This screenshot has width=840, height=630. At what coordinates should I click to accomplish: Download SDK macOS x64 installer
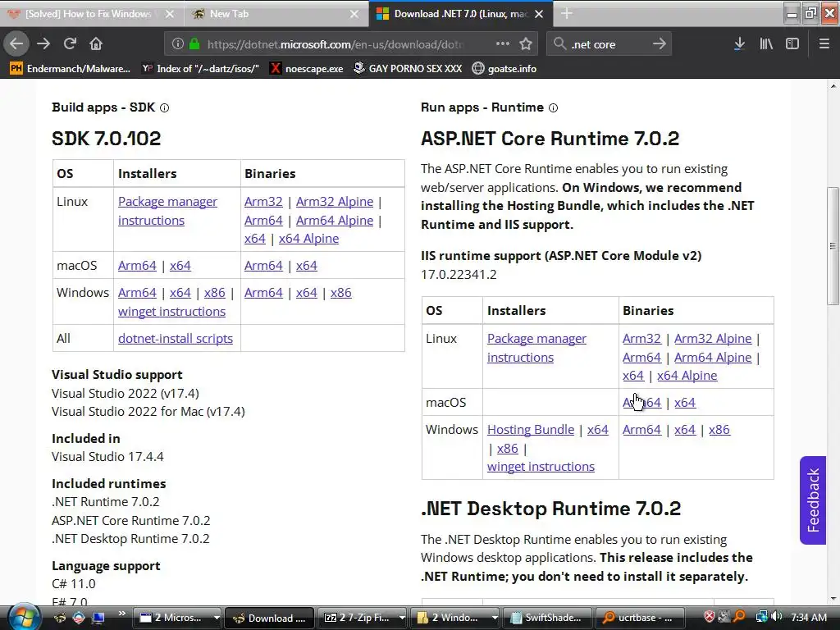point(180,266)
